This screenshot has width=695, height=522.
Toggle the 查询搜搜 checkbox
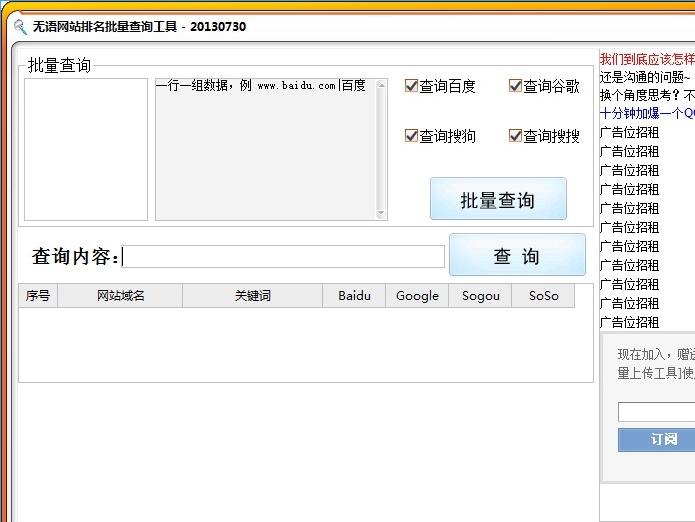tap(516, 136)
